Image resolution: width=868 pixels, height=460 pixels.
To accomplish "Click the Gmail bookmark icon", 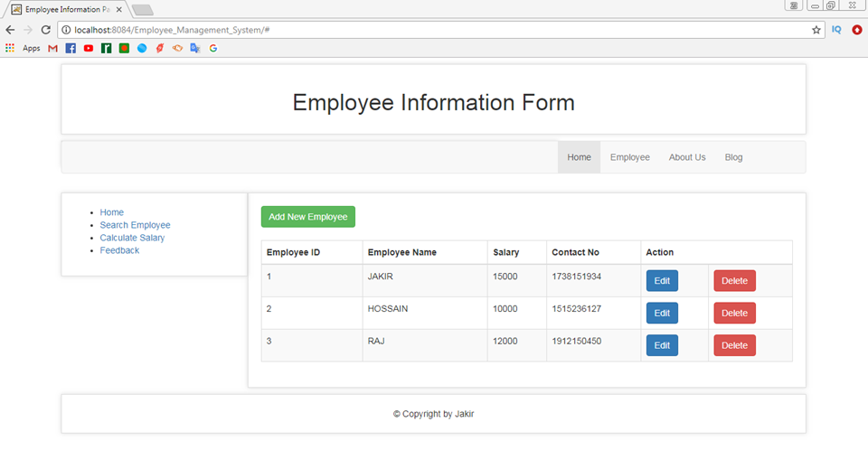I will coord(52,48).
